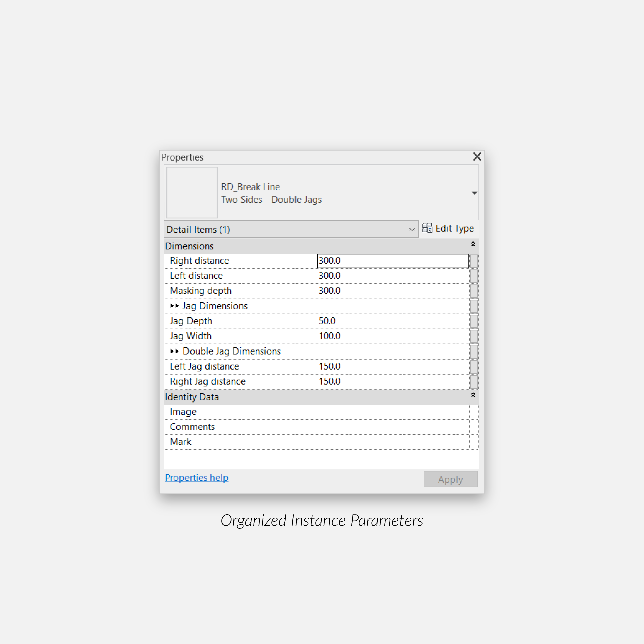Screen dimensions: 644x644
Task: Click associate button beside Jag Width
Action: click(474, 336)
